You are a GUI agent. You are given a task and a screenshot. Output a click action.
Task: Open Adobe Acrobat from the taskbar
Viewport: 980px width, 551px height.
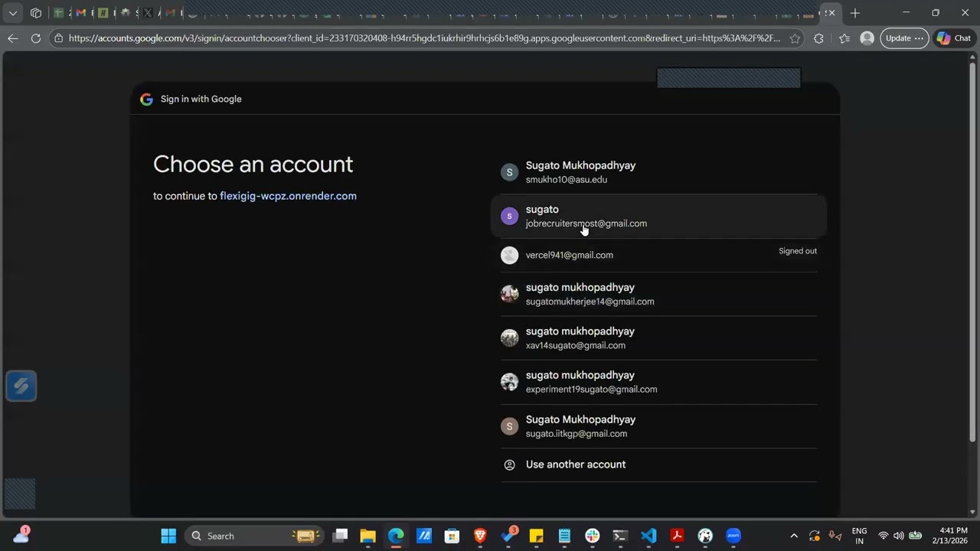pos(677,536)
